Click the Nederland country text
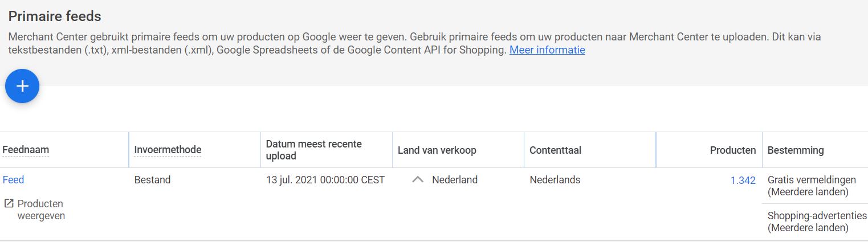The image size is (868, 242). click(454, 180)
